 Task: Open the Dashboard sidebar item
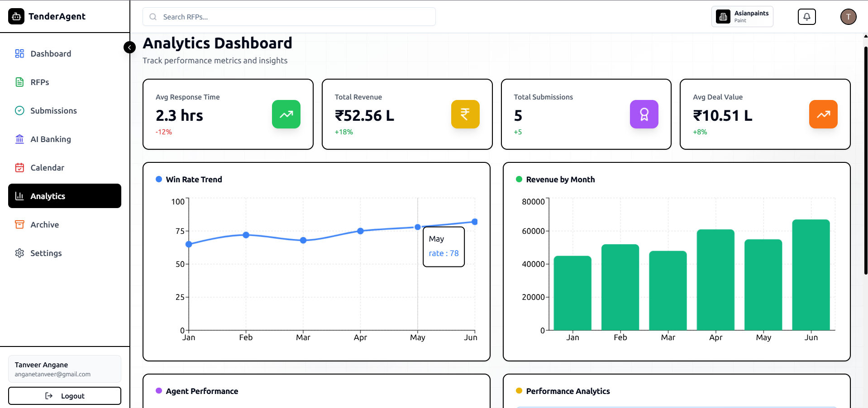65,54
